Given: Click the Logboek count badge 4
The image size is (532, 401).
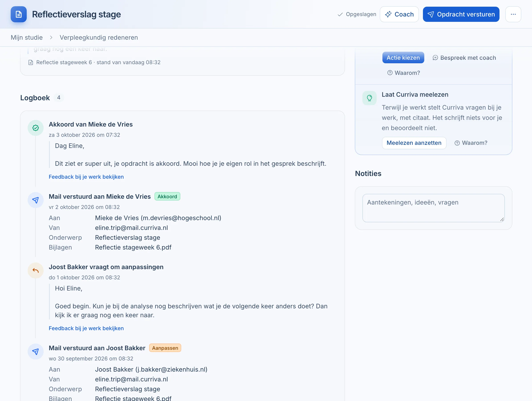Looking at the screenshot, I should pyautogui.click(x=59, y=98).
